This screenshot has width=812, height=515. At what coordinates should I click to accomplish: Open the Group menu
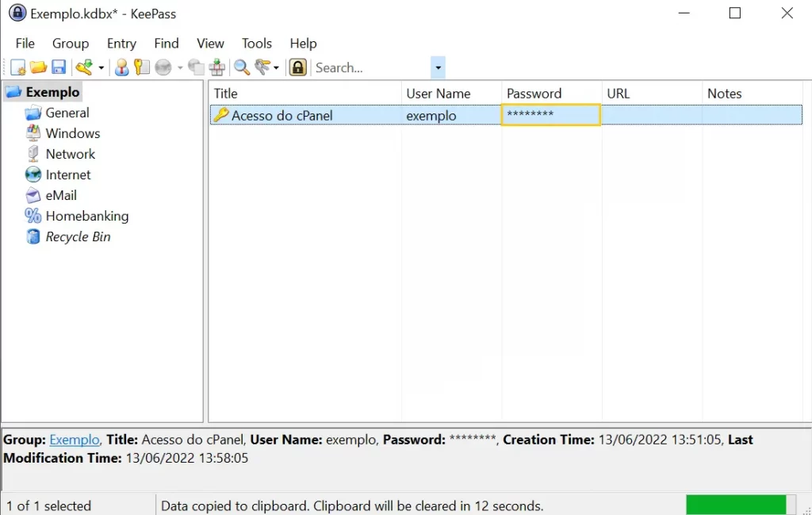71,44
